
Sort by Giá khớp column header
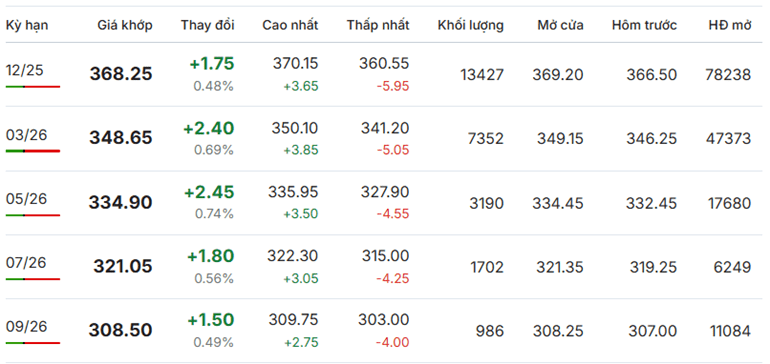(125, 26)
